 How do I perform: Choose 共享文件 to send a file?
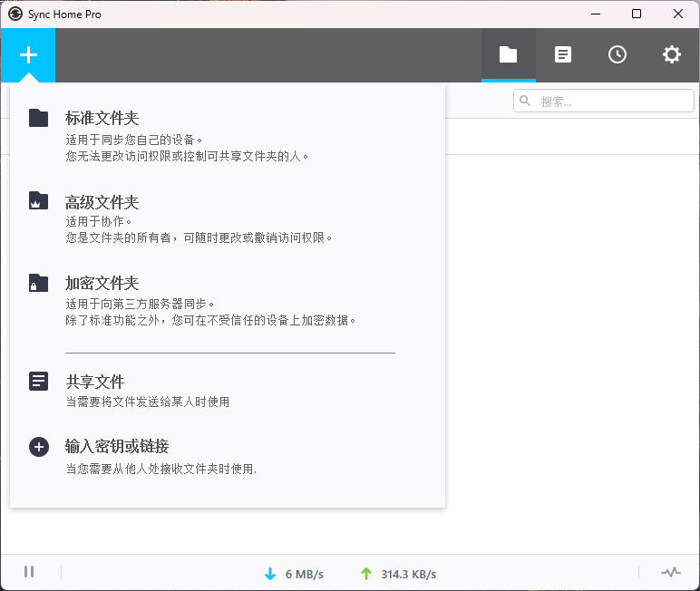coord(94,382)
